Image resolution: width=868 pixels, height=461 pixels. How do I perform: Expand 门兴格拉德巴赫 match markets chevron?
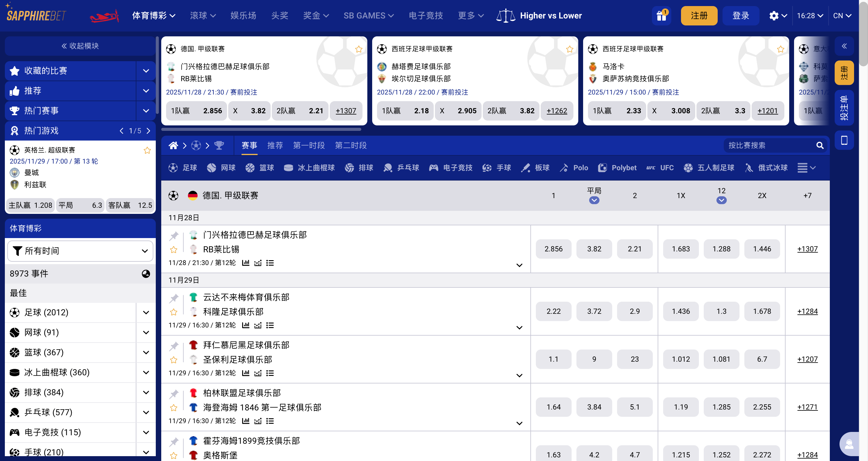519,265
